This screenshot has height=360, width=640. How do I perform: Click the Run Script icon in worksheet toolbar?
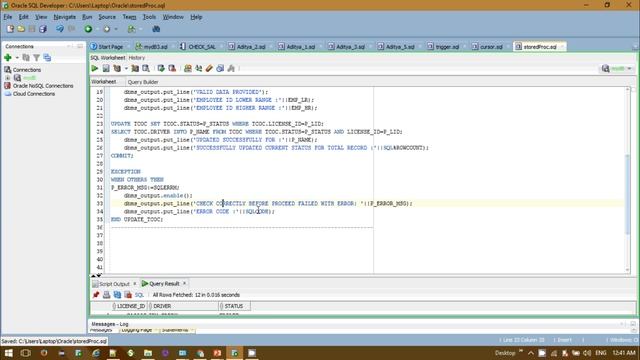[x=106, y=69]
